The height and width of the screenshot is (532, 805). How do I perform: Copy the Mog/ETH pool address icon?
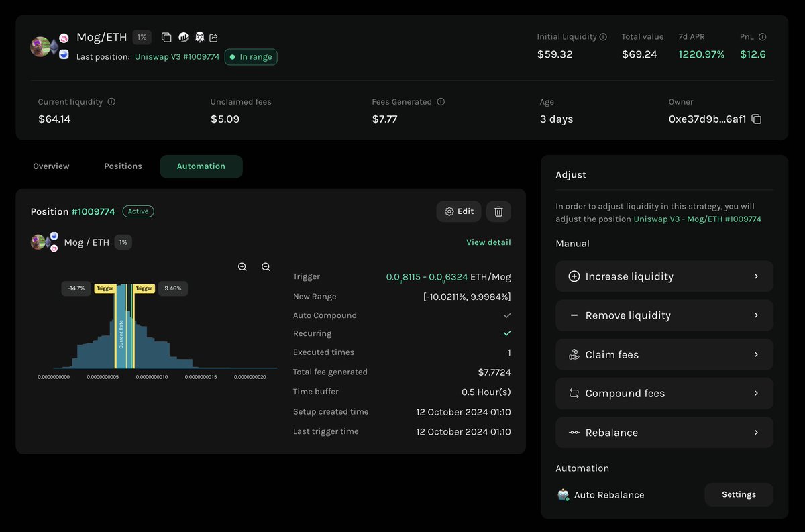166,38
